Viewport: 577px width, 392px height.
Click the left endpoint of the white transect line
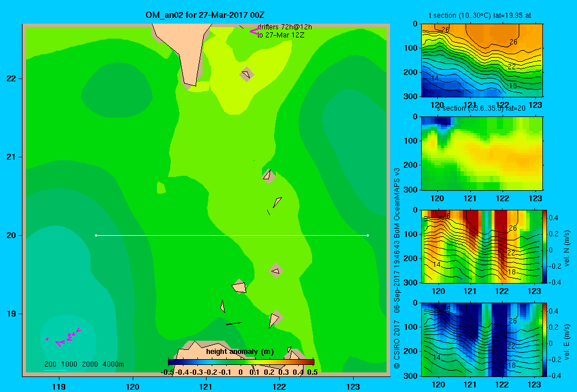point(96,235)
